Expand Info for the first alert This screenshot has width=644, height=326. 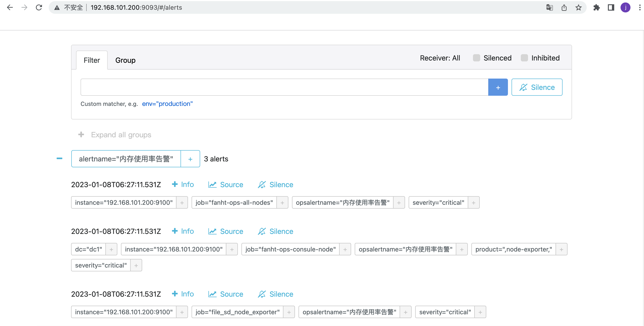click(183, 184)
